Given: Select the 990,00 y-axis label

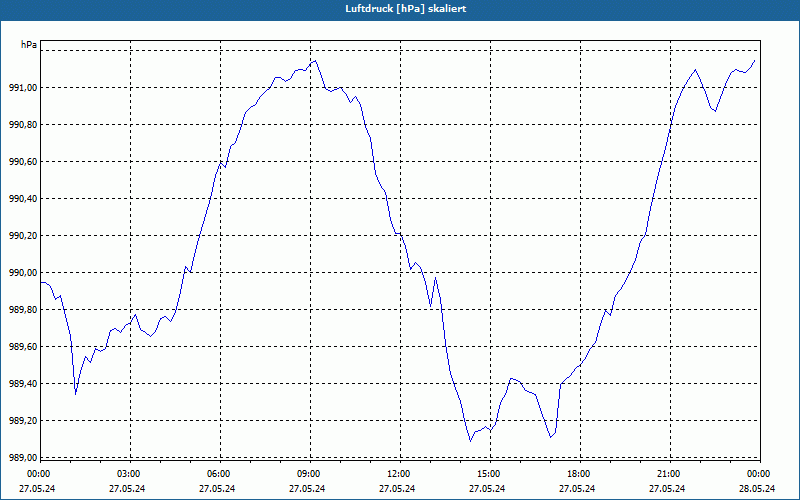Looking at the screenshot, I should [x=23, y=272].
